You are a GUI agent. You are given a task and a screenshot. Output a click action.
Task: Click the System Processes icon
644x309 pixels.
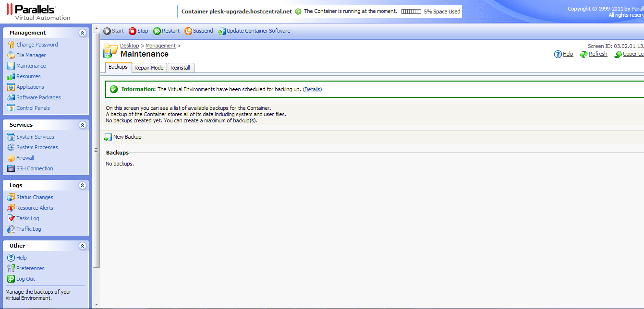11,147
